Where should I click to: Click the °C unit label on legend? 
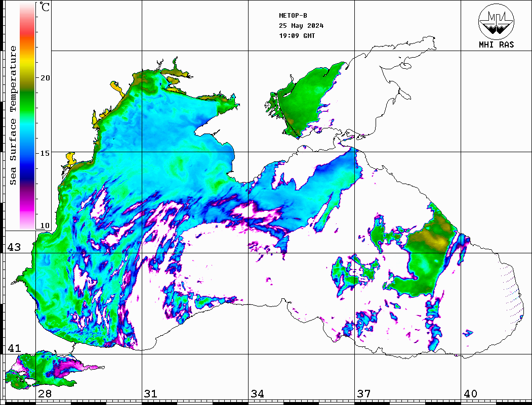(45, 7)
